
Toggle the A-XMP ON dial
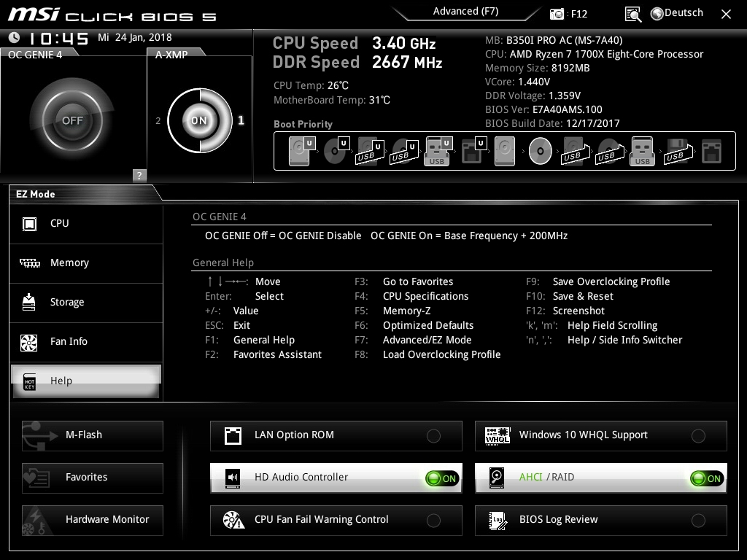(199, 120)
